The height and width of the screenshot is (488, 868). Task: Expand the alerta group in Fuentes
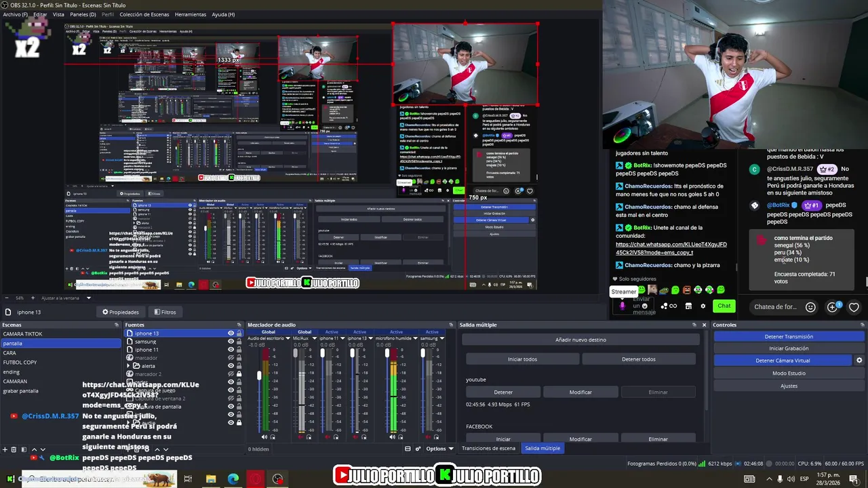coord(128,366)
